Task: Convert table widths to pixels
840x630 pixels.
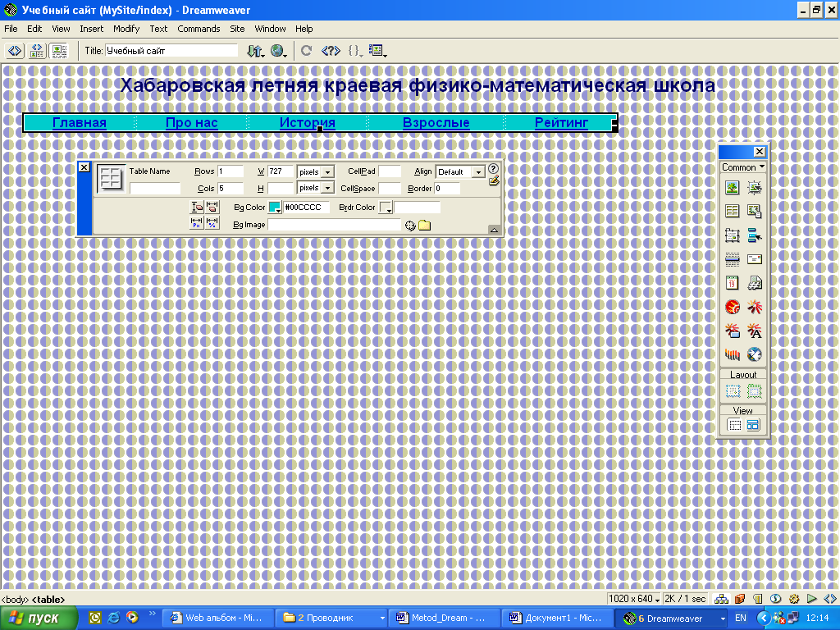Action: click(x=197, y=223)
